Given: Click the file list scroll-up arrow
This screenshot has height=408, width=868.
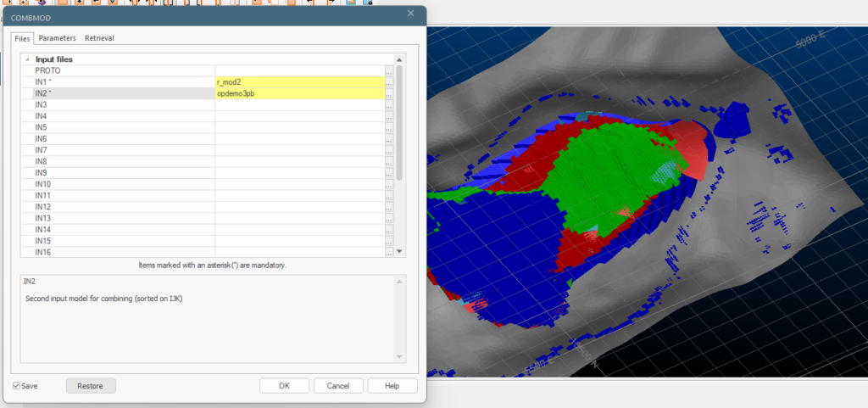Looking at the screenshot, I should pyautogui.click(x=399, y=59).
